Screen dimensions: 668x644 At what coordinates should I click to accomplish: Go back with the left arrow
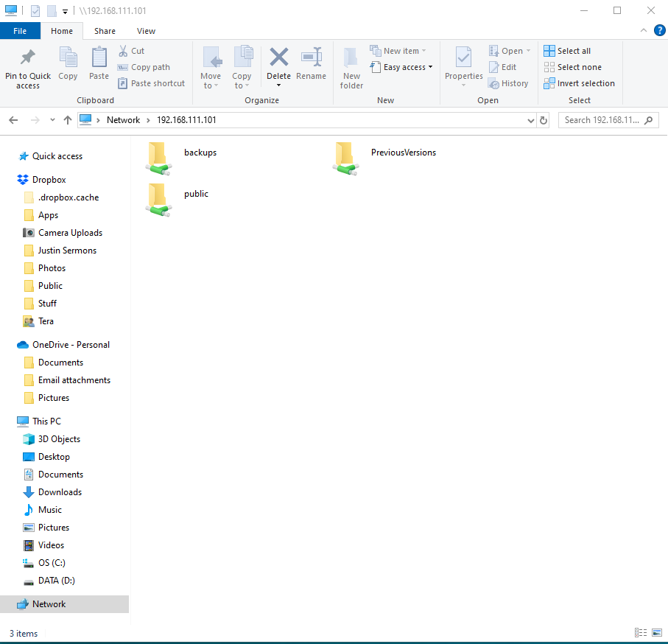(x=13, y=120)
